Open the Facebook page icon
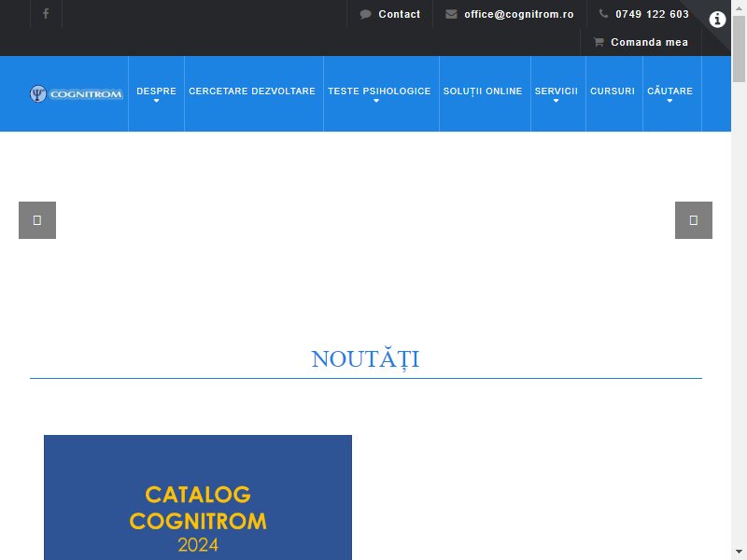 [46, 14]
